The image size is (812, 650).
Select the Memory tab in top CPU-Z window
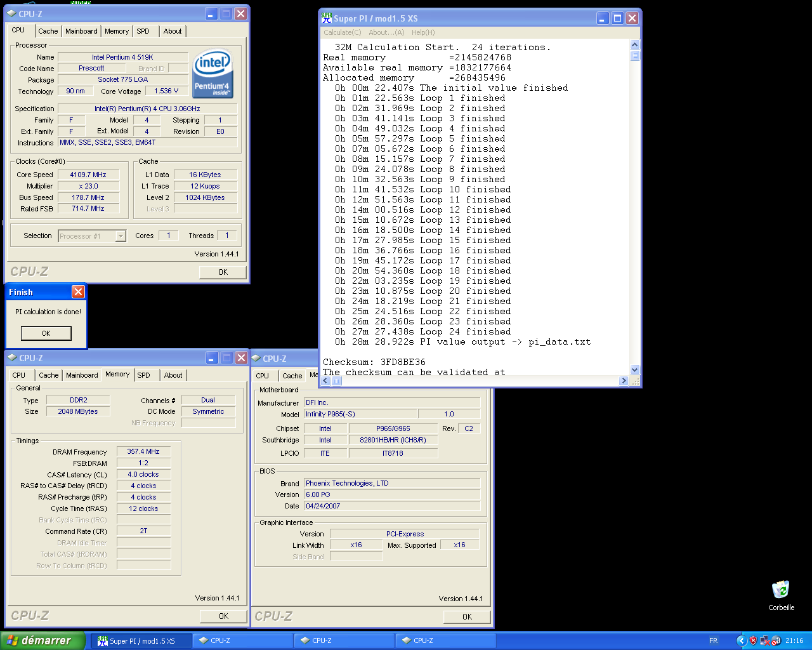pyautogui.click(x=117, y=31)
